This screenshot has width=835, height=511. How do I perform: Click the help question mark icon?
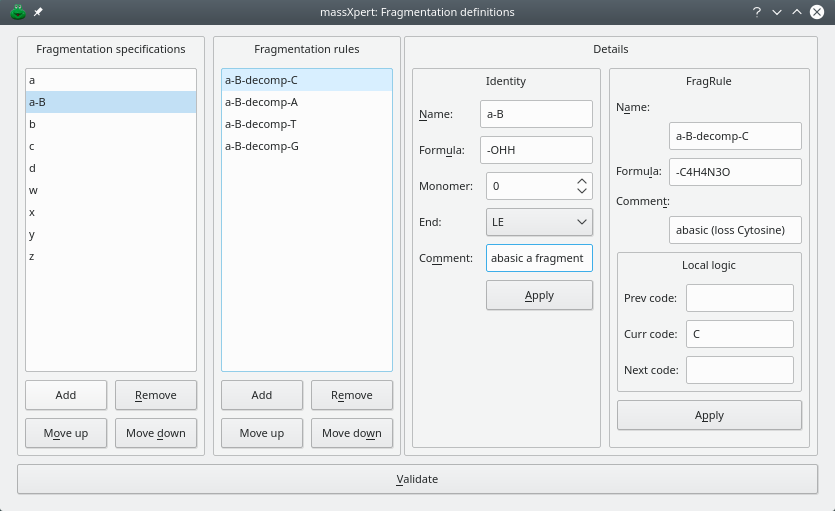tap(757, 12)
